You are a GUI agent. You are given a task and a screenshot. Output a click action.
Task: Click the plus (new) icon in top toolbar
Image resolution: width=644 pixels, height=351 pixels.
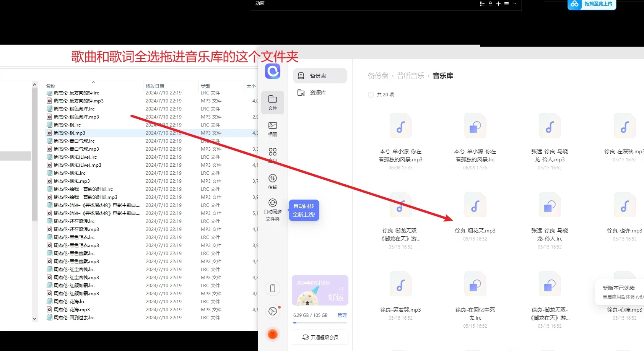pyautogui.click(x=498, y=3)
